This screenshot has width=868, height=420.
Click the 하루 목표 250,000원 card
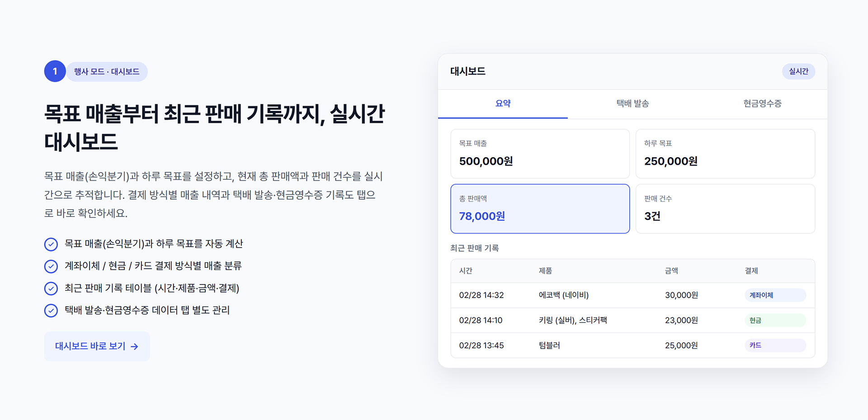[725, 154]
